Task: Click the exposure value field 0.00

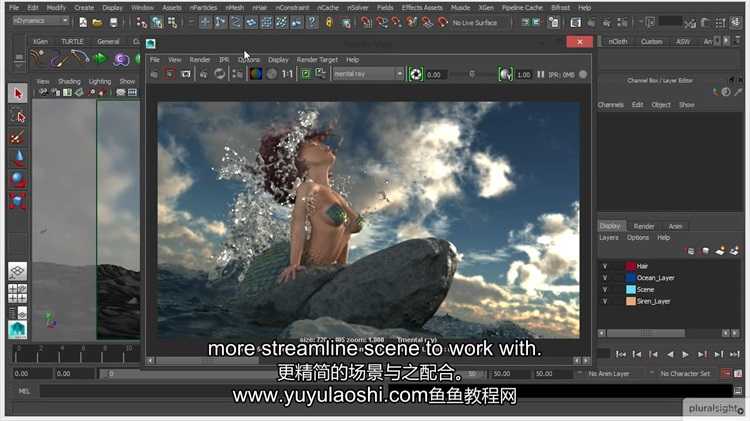Action: pyautogui.click(x=436, y=75)
